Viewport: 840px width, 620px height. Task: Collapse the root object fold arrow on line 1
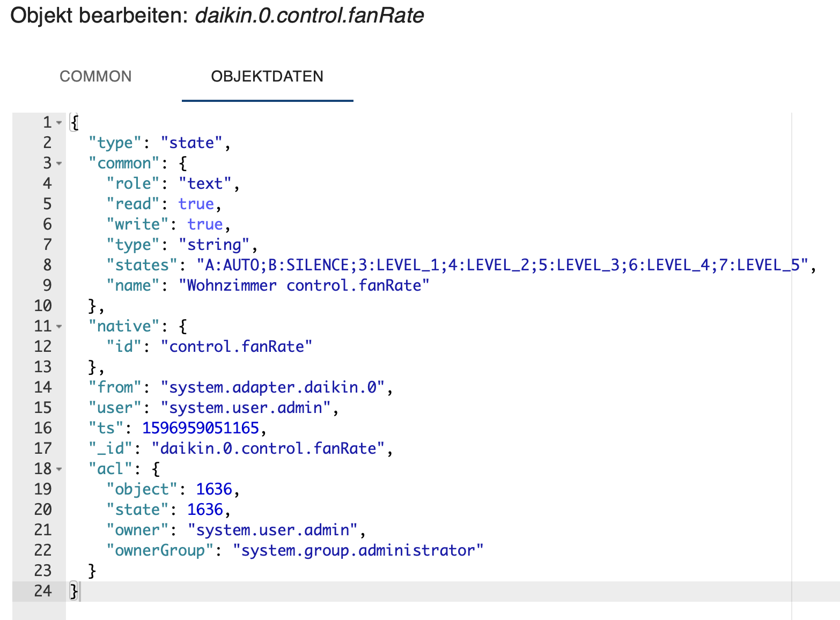coord(60,123)
